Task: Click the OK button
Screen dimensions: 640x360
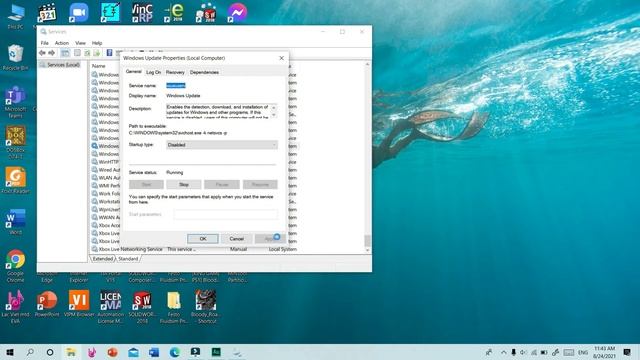Action: pos(203,239)
